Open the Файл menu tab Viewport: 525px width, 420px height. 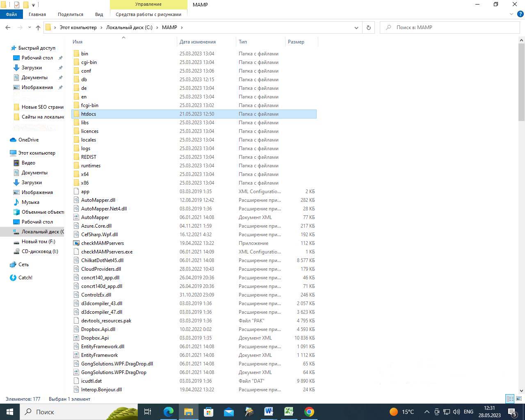[11, 14]
